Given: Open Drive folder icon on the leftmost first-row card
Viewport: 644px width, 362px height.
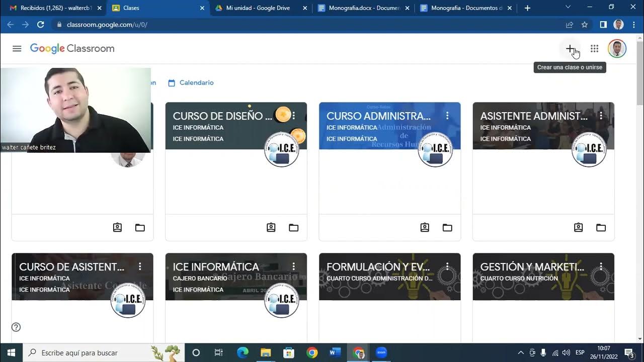Looking at the screenshot, I should [140, 227].
